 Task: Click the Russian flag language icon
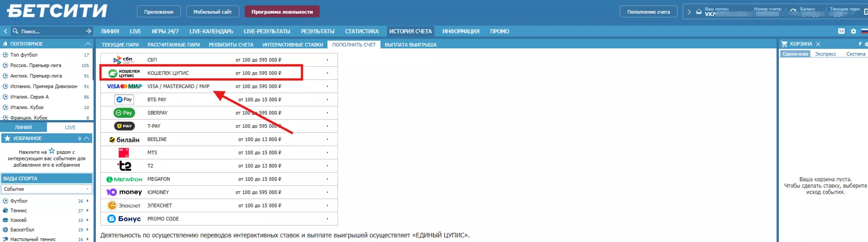click(x=864, y=31)
